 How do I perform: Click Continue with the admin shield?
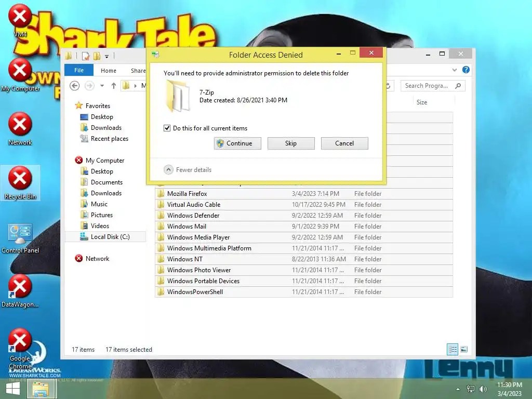click(x=237, y=143)
